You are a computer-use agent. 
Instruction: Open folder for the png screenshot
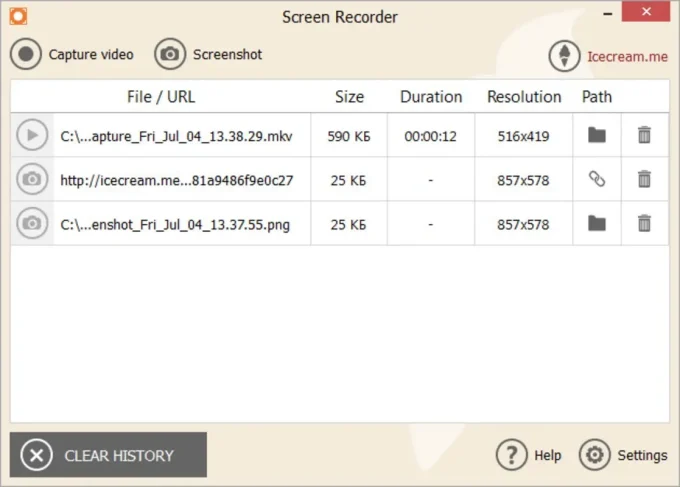[x=597, y=224]
